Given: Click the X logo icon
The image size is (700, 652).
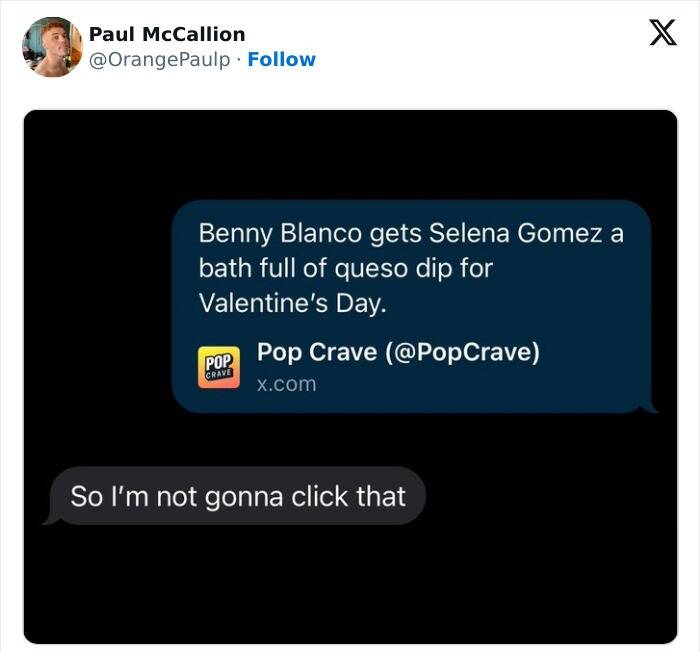Looking at the screenshot, I should click(x=656, y=33).
